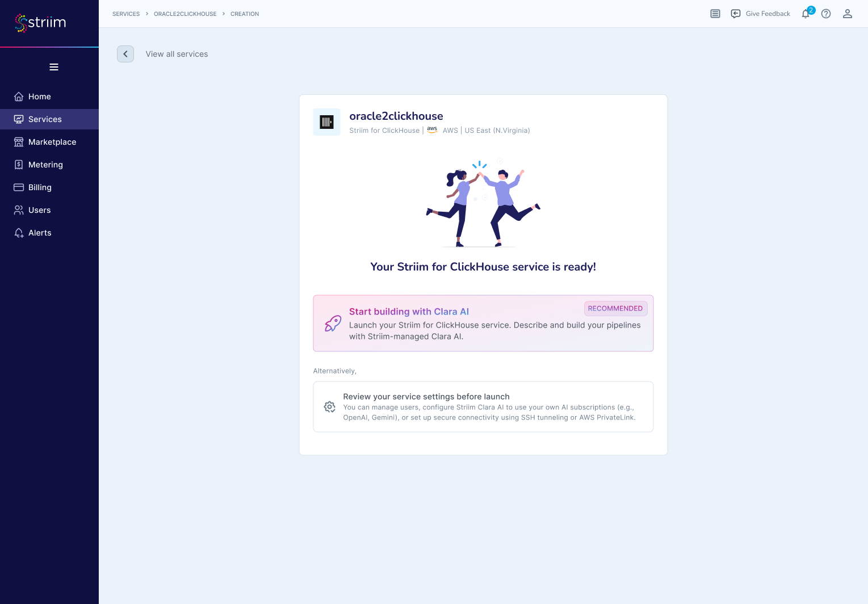The height and width of the screenshot is (604, 868).
Task: Select Review your service settings before launch
Action: click(x=483, y=407)
